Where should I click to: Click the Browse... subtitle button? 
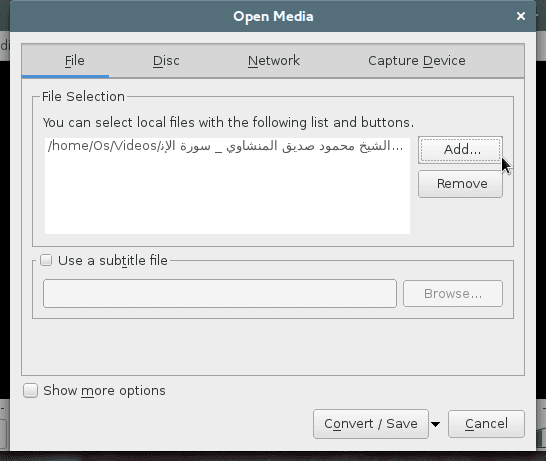tap(453, 294)
